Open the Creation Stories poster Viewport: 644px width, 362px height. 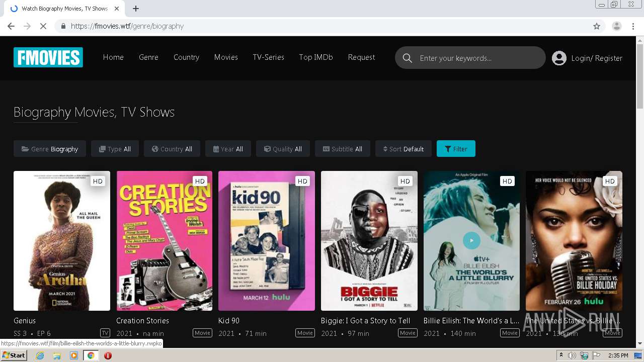[x=165, y=241]
